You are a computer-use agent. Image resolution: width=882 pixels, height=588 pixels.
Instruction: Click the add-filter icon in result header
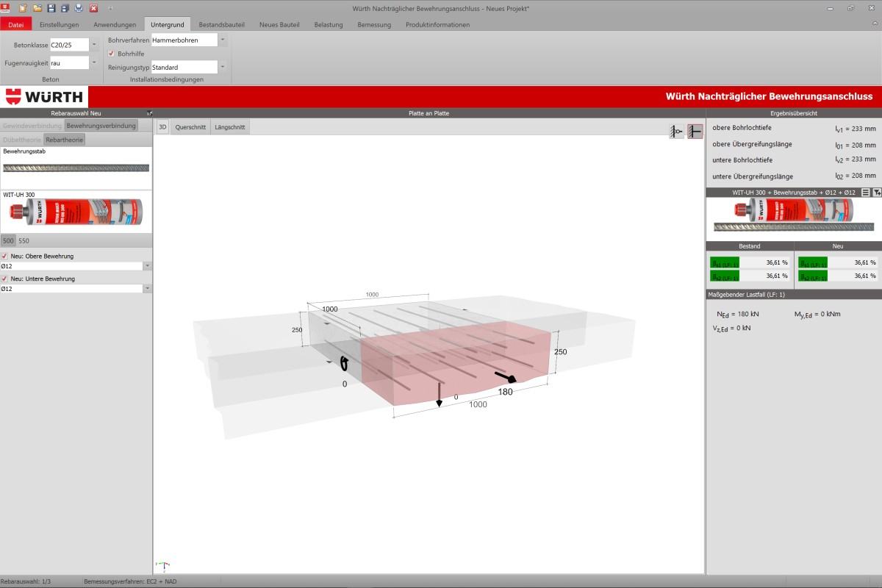click(877, 192)
